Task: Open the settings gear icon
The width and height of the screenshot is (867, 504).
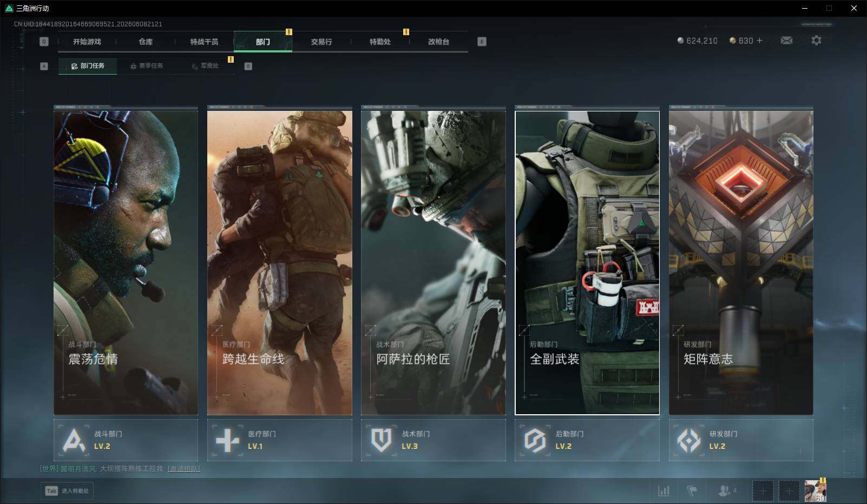Action: [x=816, y=41]
